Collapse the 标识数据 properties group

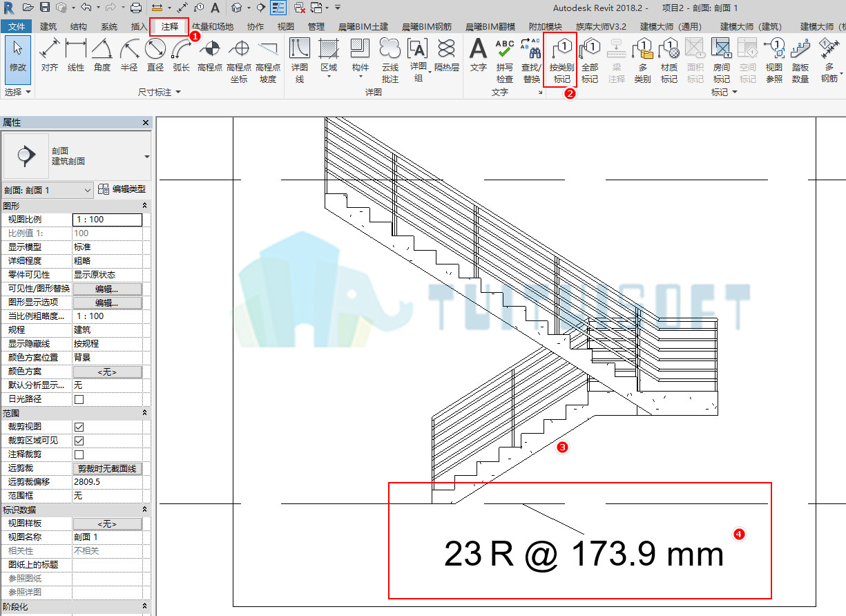[x=144, y=510]
